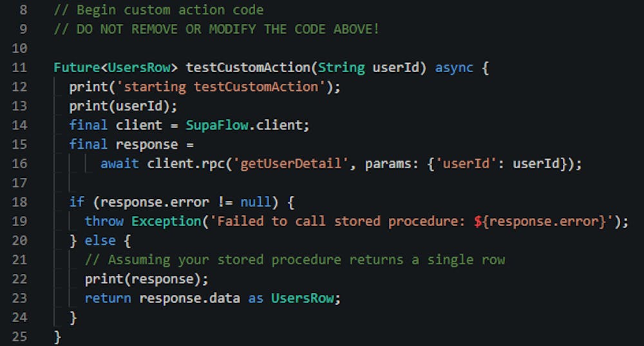Click the Begin custom action code comment
The image size is (644, 346).
tap(159, 10)
